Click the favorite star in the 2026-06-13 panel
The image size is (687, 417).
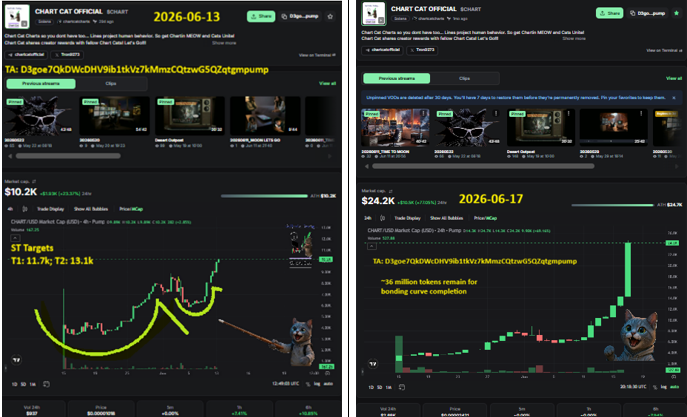[330, 16]
